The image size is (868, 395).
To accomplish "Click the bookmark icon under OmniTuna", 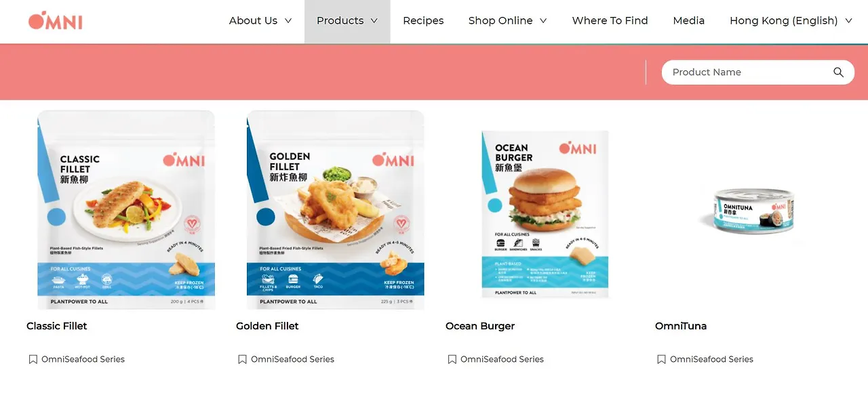I will coord(661,359).
